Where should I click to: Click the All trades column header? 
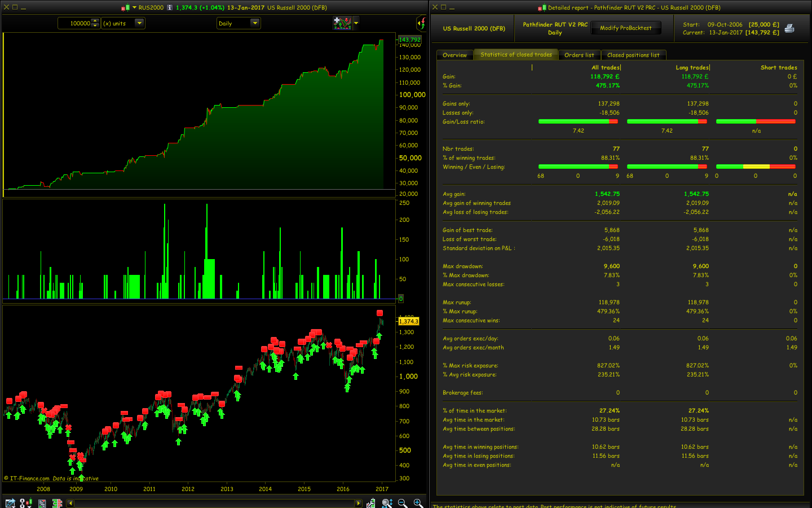point(606,67)
